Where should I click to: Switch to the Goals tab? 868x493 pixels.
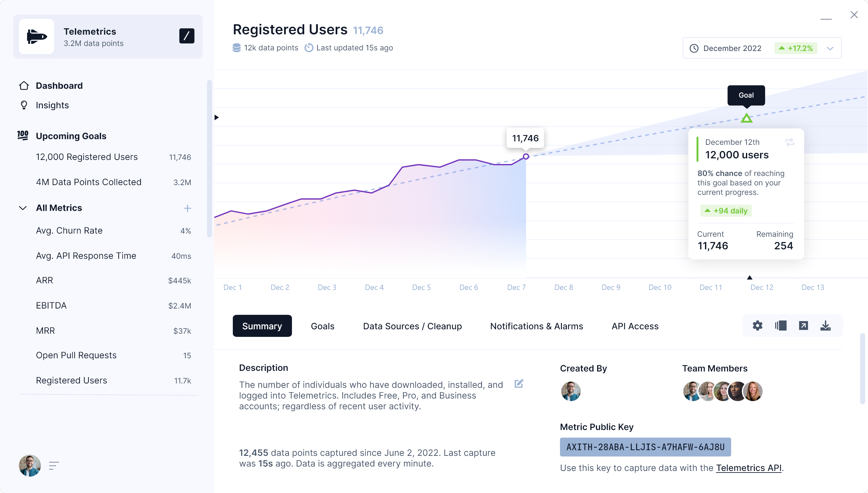click(322, 326)
